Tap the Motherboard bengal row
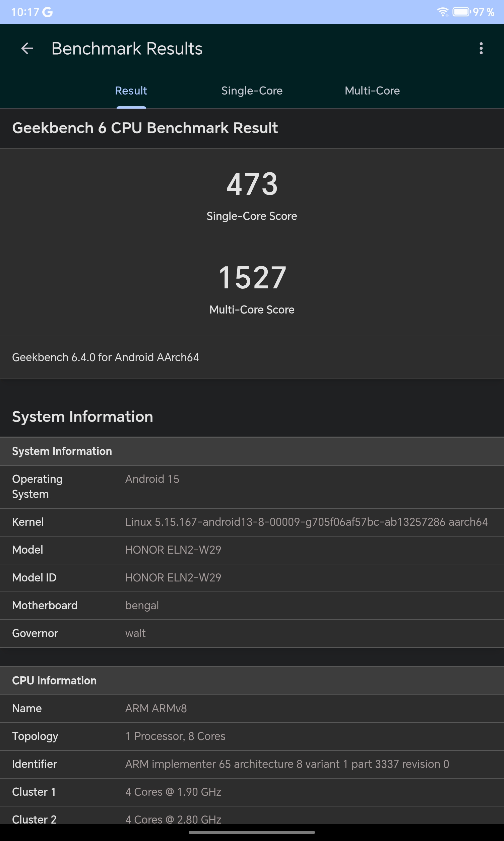 pyautogui.click(x=252, y=606)
